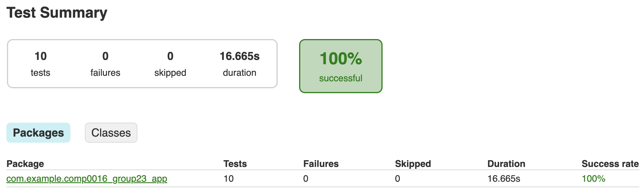Click the Skipped column header
The image size is (644, 195).
click(x=413, y=164)
